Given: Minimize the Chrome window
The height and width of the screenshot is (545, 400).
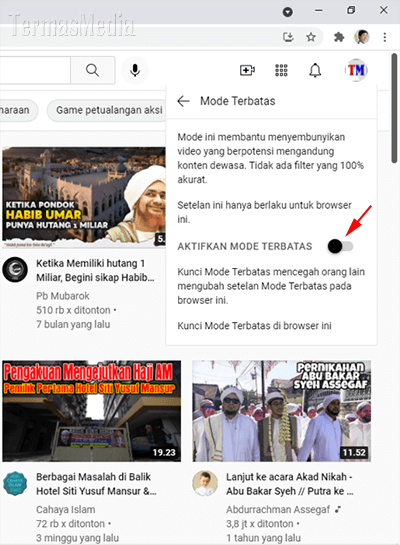Looking at the screenshot, I should point(319,10).
